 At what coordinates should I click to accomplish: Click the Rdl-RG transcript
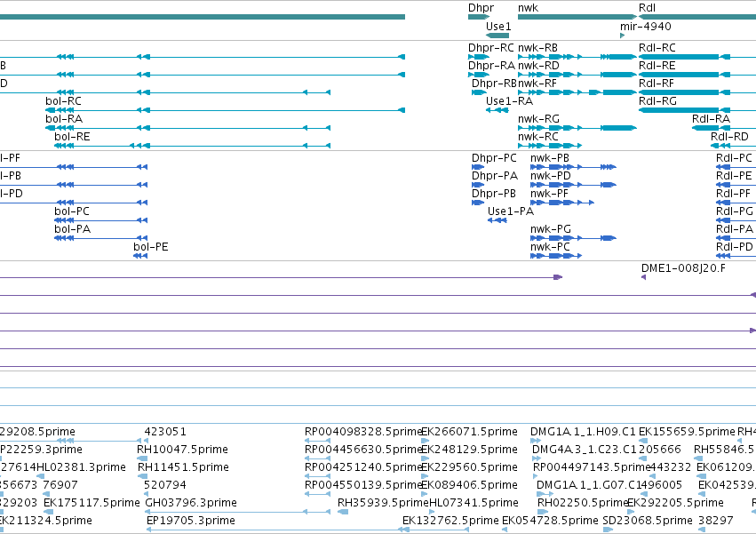click(657, 101)
